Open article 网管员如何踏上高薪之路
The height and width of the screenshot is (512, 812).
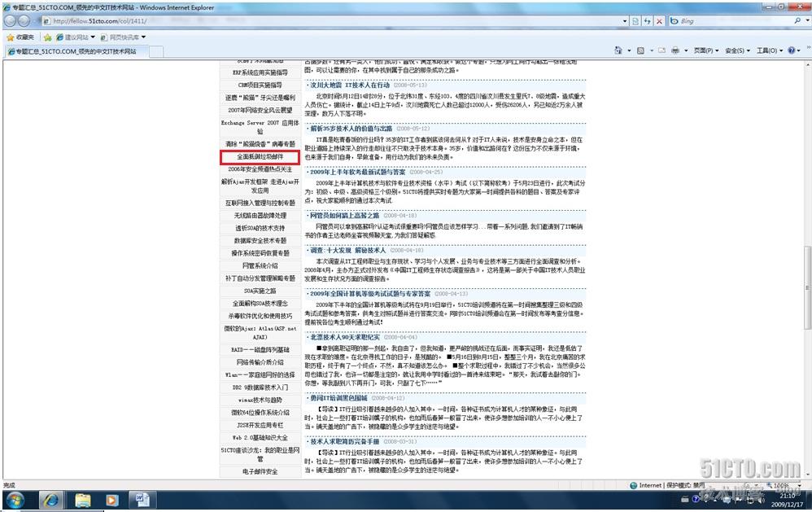344,216
